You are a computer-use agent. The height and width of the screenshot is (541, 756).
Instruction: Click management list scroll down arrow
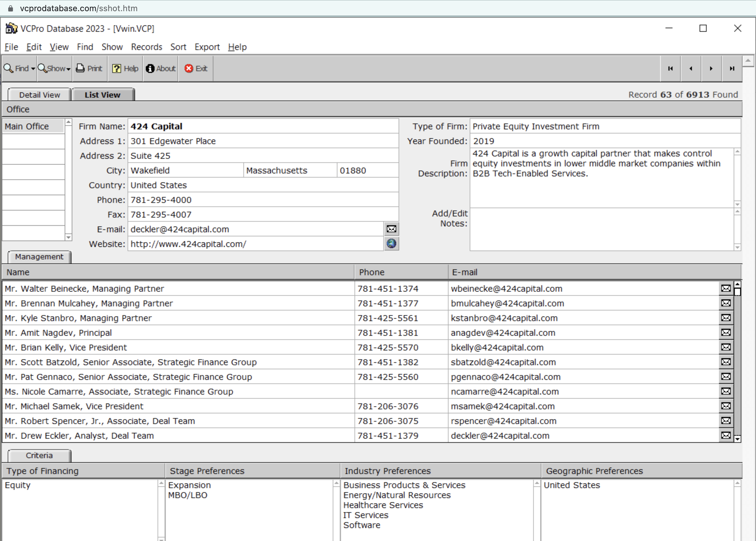pyautogui.click(x=737, y=439)
